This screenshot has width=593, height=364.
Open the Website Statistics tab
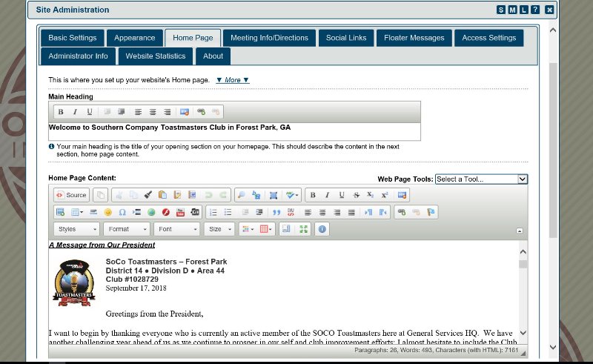[x=156, y=56]
